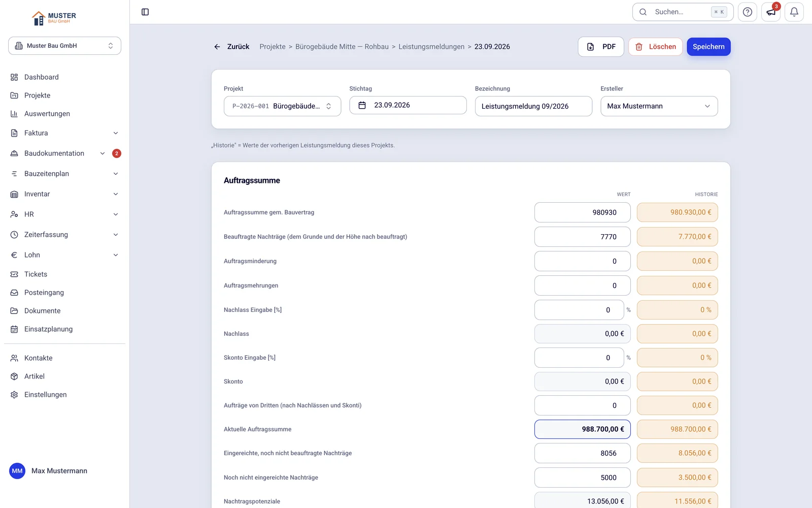Expand the Baudokumentation submenu chevron
Screen dimensions: 812x508
pyautogui.click(x=103, y=153)
